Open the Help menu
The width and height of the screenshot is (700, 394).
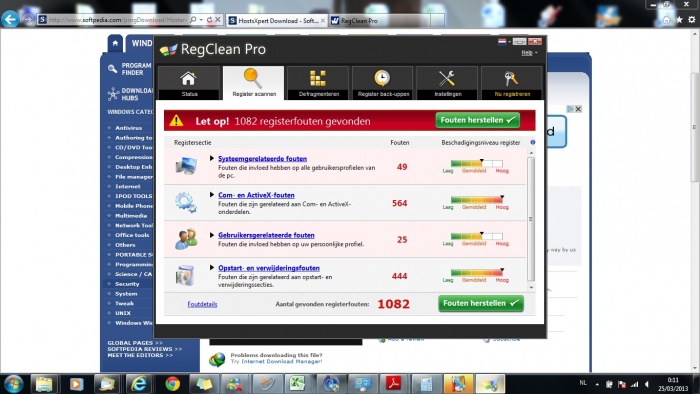[529, 53]
